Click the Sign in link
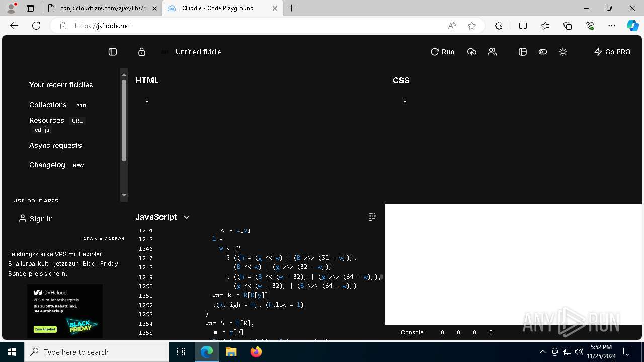644x362 pixels. tap(36, 219)
